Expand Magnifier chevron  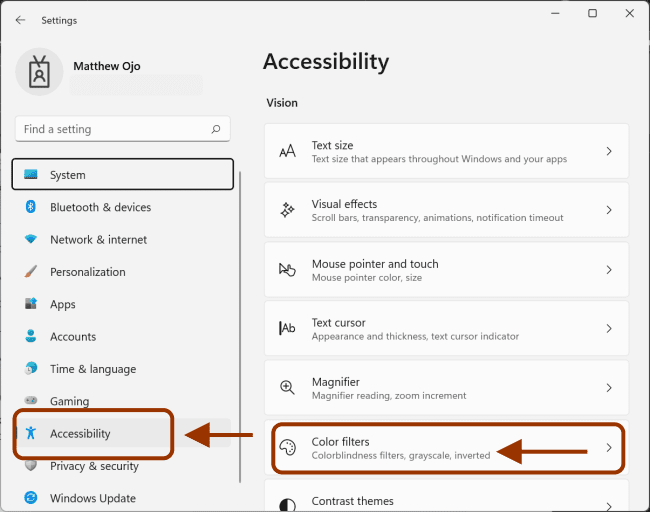pos(609,388)
